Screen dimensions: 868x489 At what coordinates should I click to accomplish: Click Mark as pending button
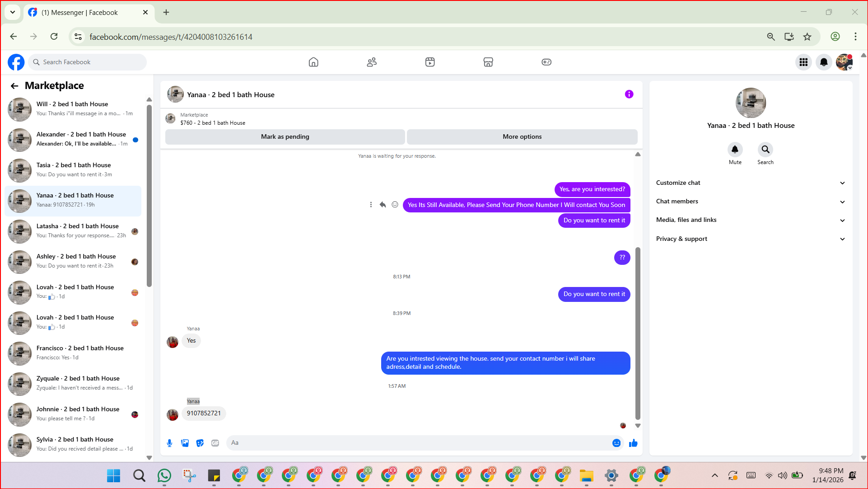(x=285, y=136)
